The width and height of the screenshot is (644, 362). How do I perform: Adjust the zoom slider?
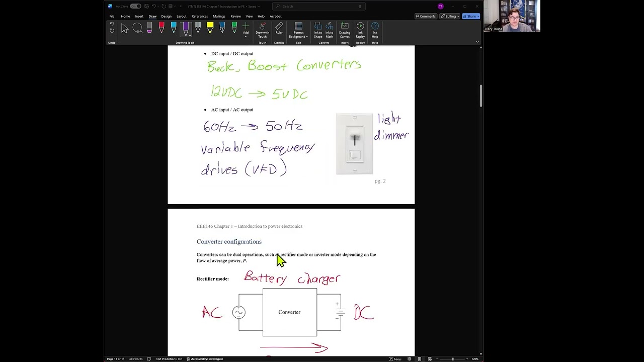click(x=452, y=359)
